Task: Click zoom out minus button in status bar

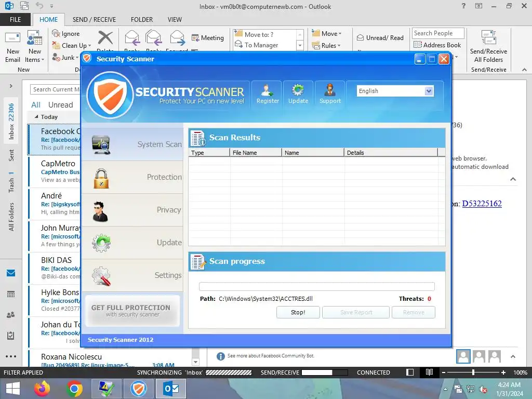Action: point(443,372)
